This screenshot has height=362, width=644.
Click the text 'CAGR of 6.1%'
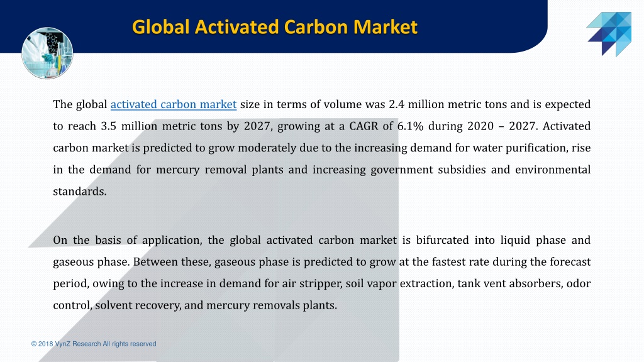(x=386, y=126)
